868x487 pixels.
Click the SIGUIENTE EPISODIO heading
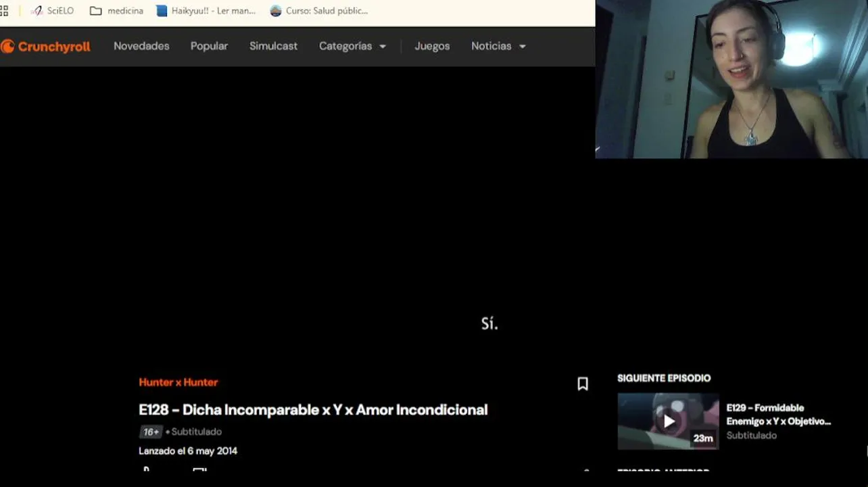664,378
